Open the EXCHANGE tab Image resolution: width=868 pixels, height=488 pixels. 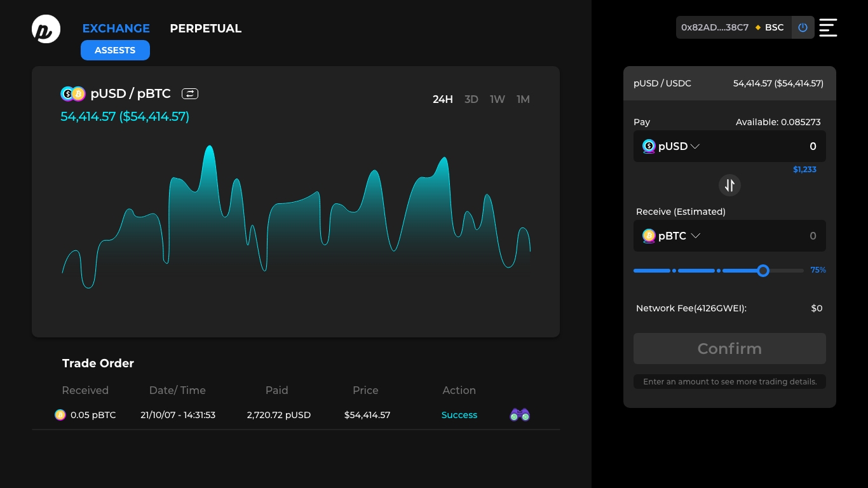pyautogui.click(x=116, y=29)
